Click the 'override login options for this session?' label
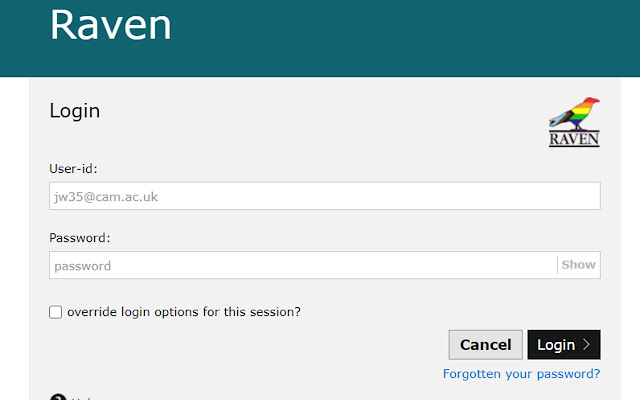 click(184, 312)
